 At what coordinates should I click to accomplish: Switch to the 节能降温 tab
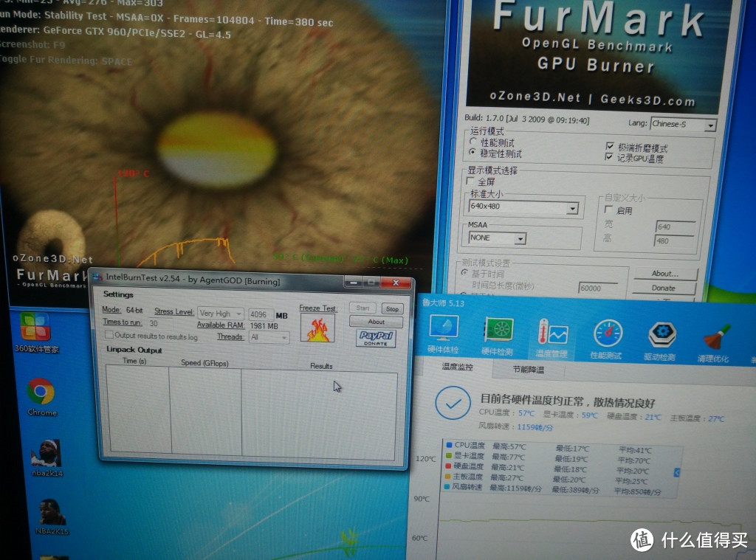tap(528, 370)
